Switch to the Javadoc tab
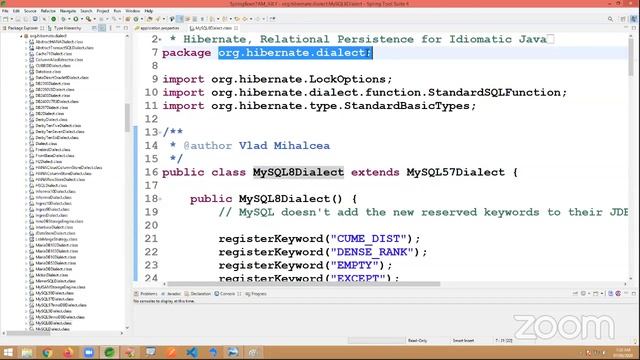This screenshot has width=640, height=360. pyautogui.click(x=171, y=294)
